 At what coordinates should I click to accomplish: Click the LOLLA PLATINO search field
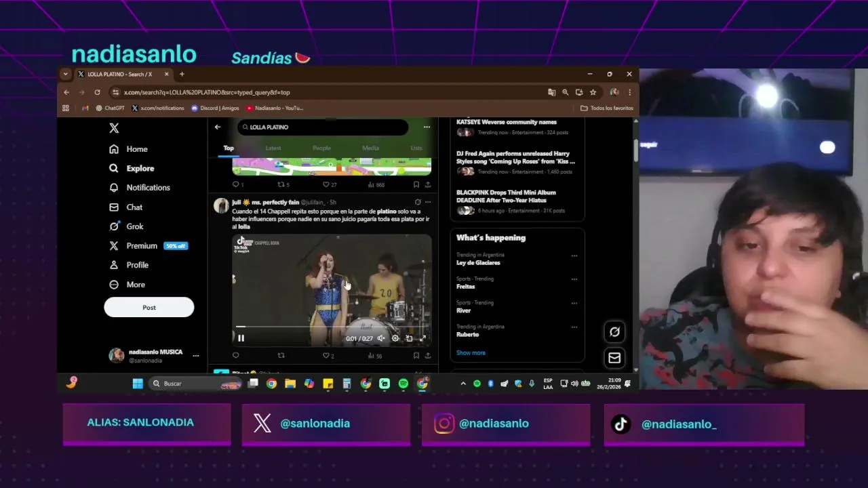coord(323,127)
